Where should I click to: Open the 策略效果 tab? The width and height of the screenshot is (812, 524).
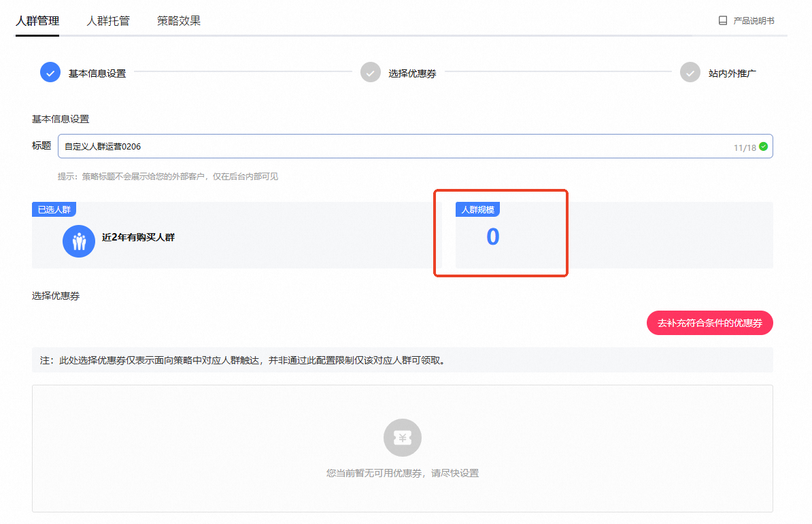coord(179,20)
